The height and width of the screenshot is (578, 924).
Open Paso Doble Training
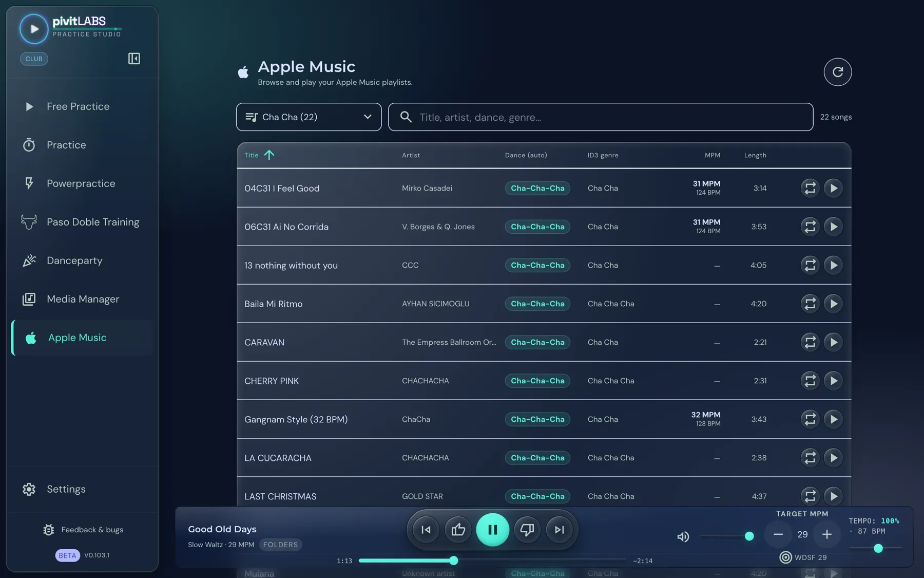pyautogui.click(x=82, y=222)
